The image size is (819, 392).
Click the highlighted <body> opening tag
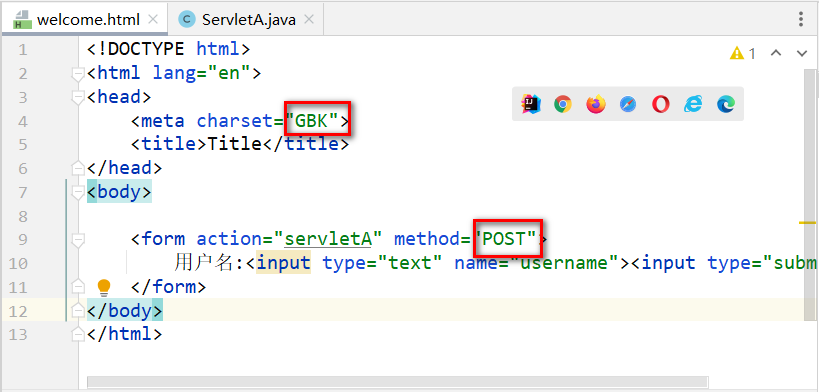point(119,192)
